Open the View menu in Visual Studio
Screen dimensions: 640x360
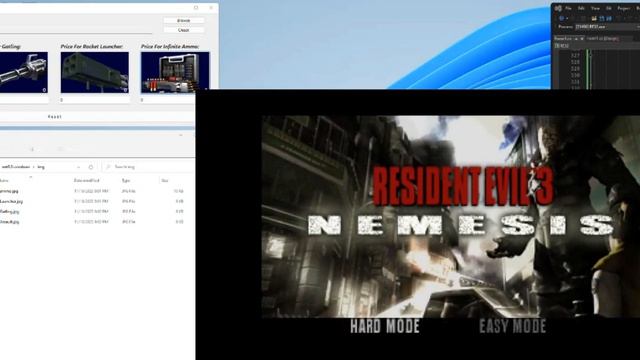[596, 8]
